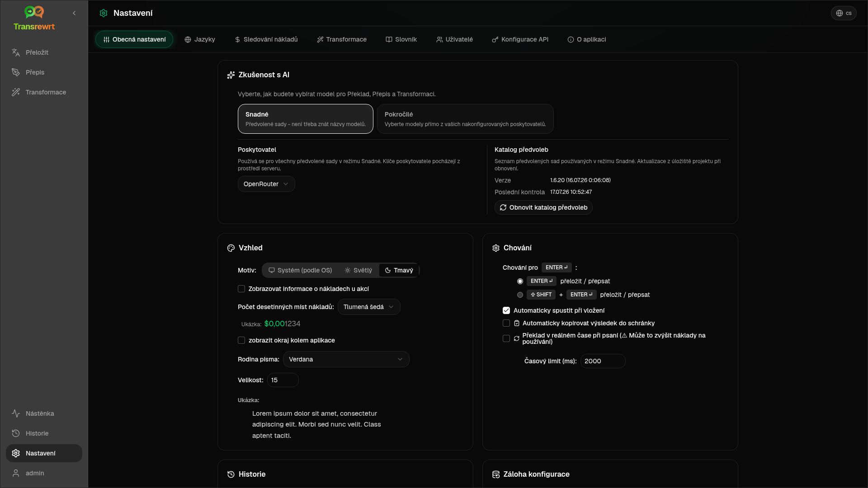Toggle the app border display checkbox
Image resolution: width=868 pixels, height=488 pixels.
(x=241, y=340)
